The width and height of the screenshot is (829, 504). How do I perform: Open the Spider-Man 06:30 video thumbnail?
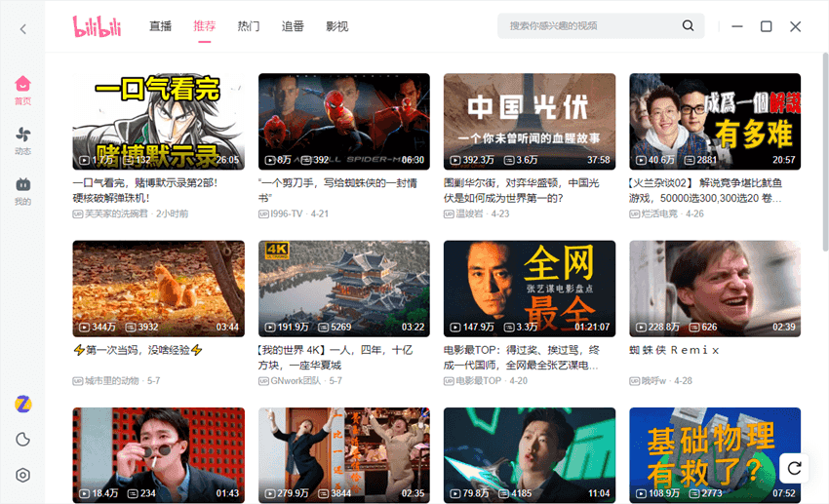(344, 122)
